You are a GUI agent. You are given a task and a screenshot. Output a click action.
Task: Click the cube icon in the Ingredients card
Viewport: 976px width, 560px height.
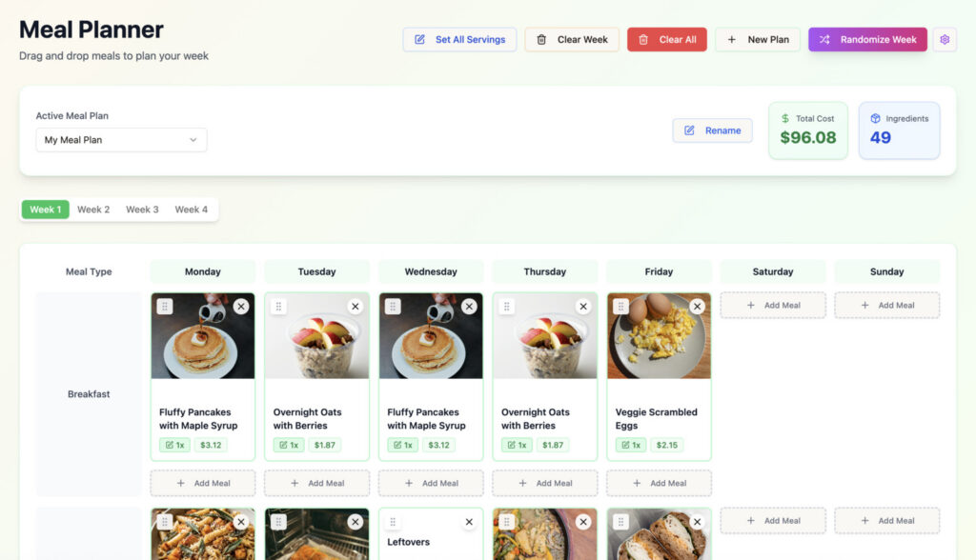point(876,118)
